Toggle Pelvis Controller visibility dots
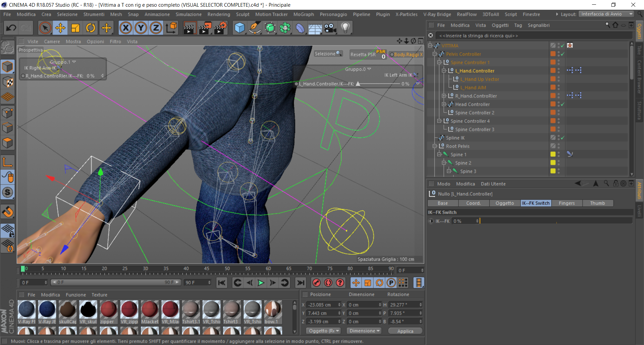Screen dimensions: 644x345 (558, 54)
